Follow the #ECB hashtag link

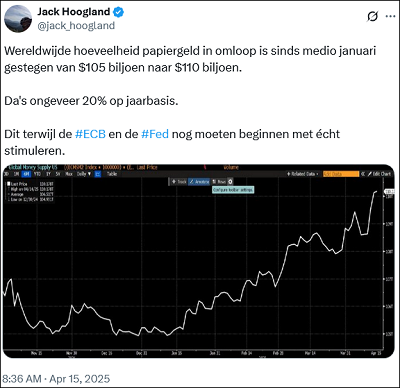coord(90,134)
